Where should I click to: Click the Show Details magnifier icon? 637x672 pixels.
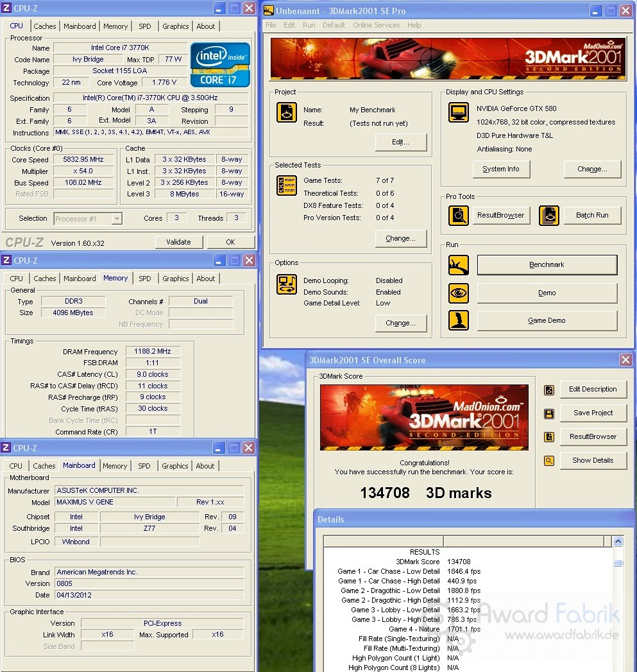(548, 461)
